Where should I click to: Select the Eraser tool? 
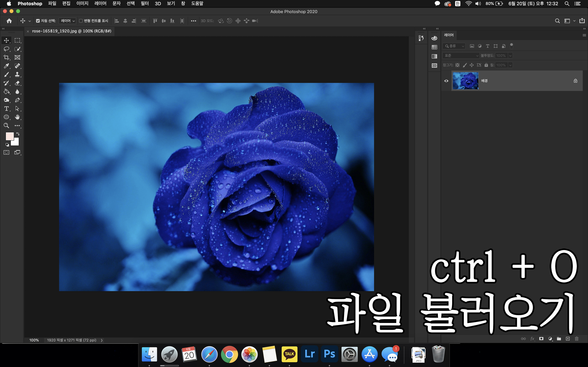17,83
